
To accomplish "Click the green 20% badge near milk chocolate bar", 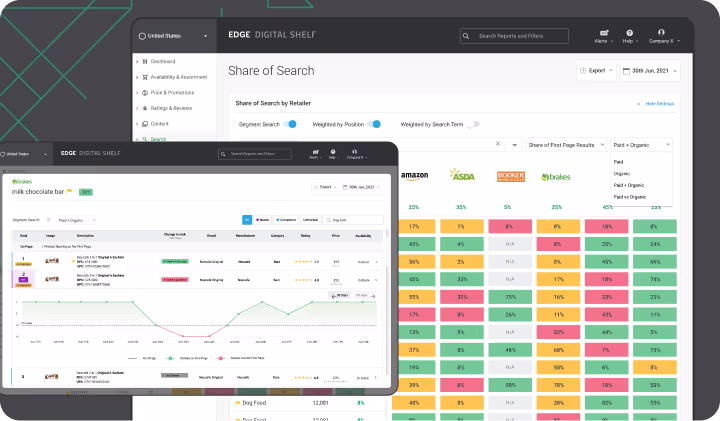I will click(86, 192).
